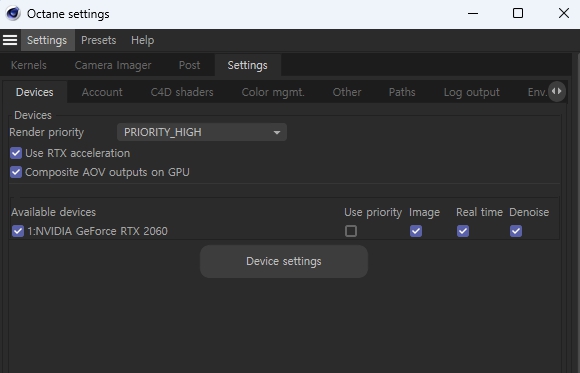This screenshot has height=373, width=580.
Task: Select the top-level Settings tab
Action: [x=247, y=65]
